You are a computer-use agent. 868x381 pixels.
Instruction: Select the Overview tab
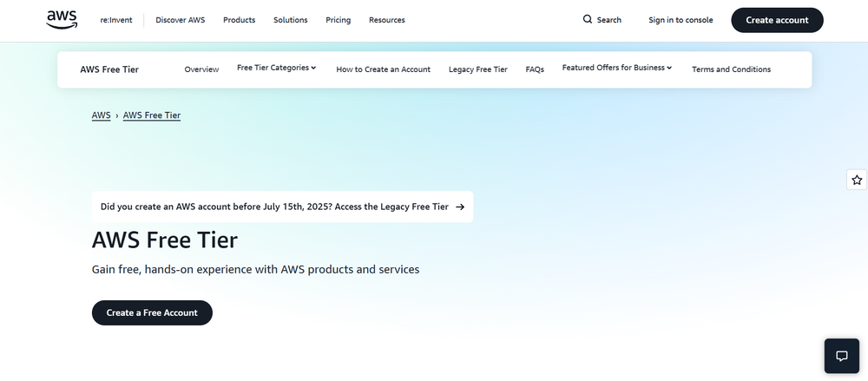201,69
